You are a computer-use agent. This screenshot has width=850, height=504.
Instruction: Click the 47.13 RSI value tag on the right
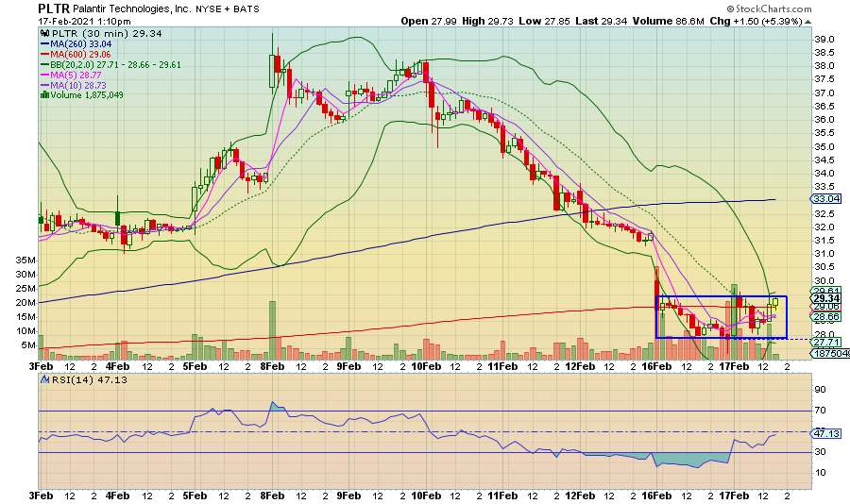(826, 433)
